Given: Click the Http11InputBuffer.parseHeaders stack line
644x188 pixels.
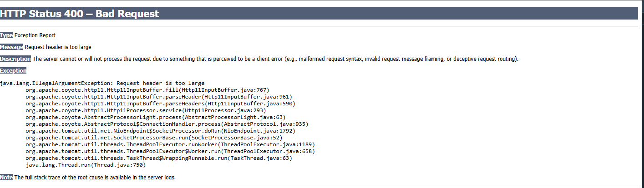Looking at the screenshot, I should (x=160, y=104).
